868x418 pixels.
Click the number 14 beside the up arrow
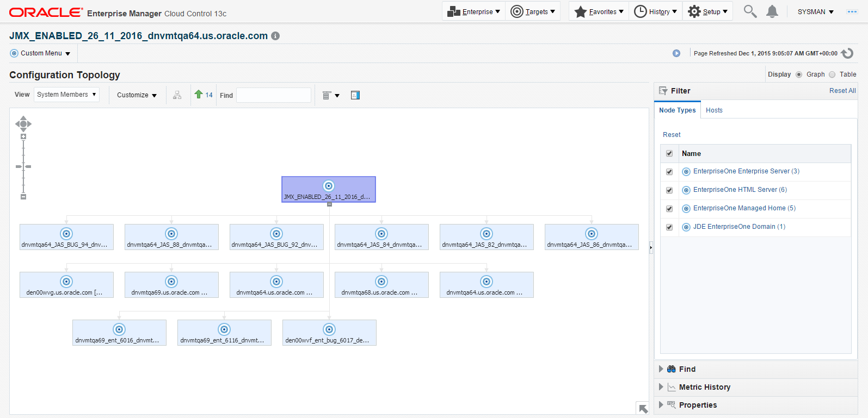pos(209,95)
